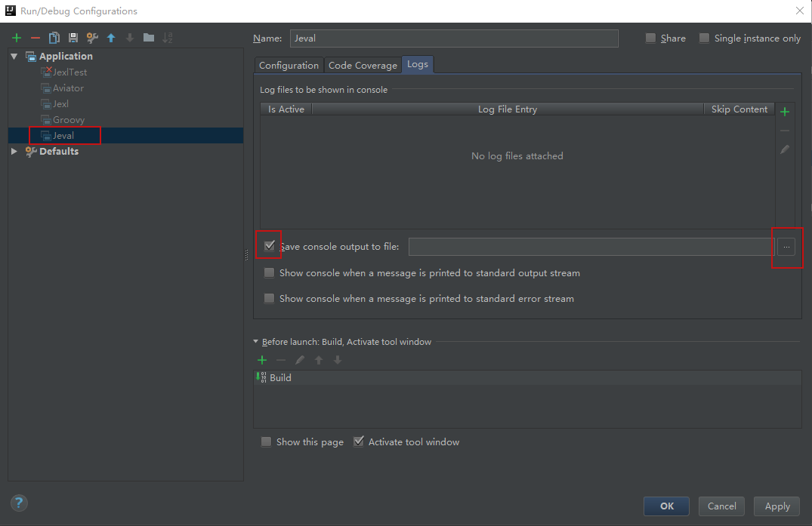
Task: Open Edit Templates via wrench icon
Action: pyautogui.click(x=91, y=37)
